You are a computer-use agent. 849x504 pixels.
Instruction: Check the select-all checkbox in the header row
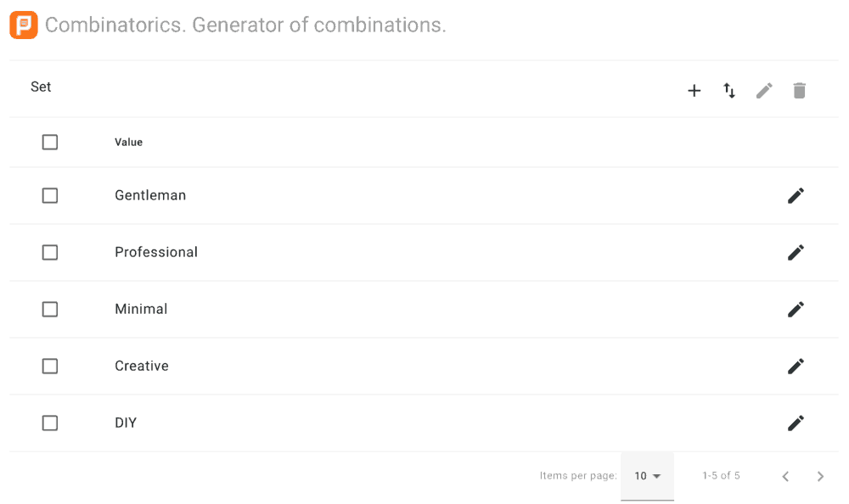pyautogui.click(x=49, y=142)
